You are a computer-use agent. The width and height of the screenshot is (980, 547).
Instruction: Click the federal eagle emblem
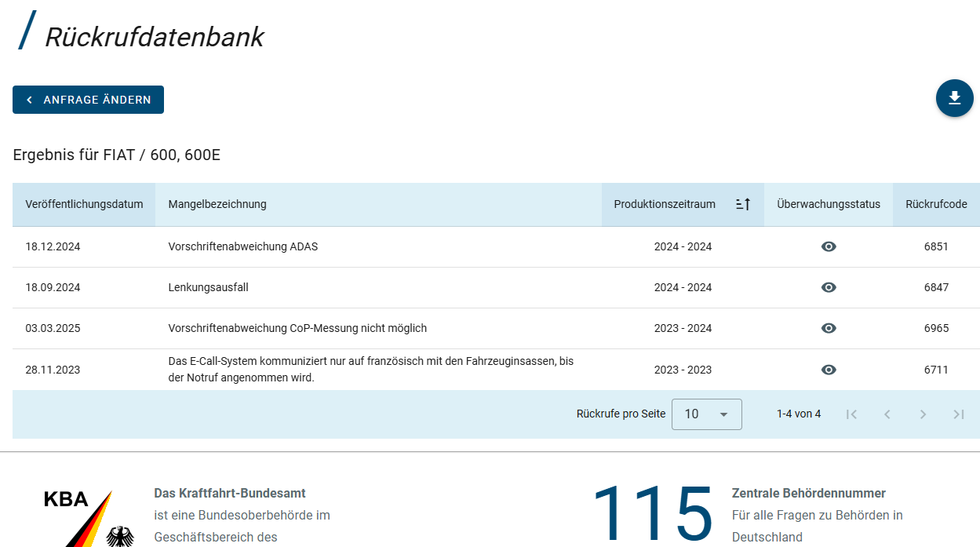click(120, 535)
